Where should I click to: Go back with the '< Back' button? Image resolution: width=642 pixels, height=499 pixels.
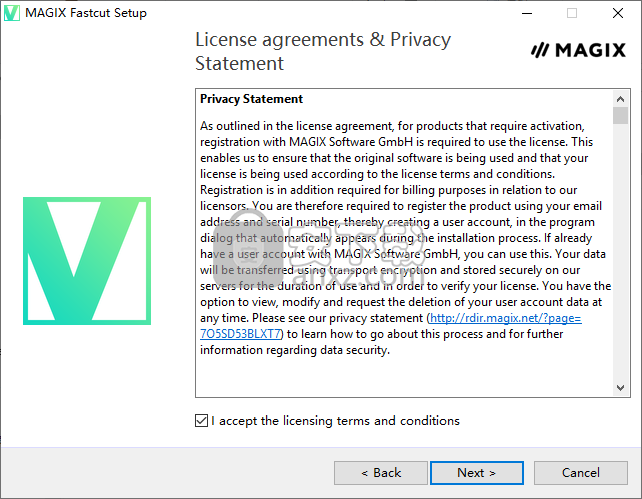(381, 473)
